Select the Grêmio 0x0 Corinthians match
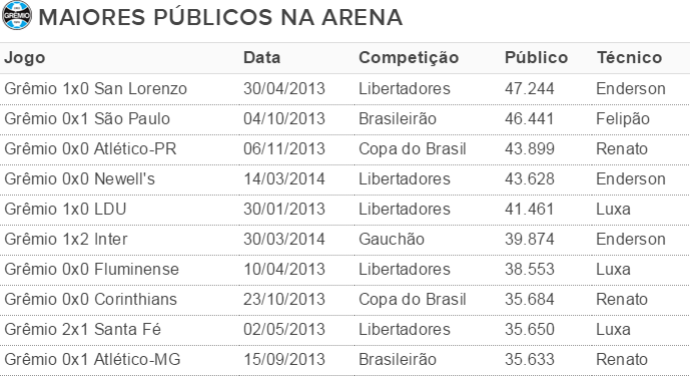This screenshot has width=690, height=376. point(91,299)
